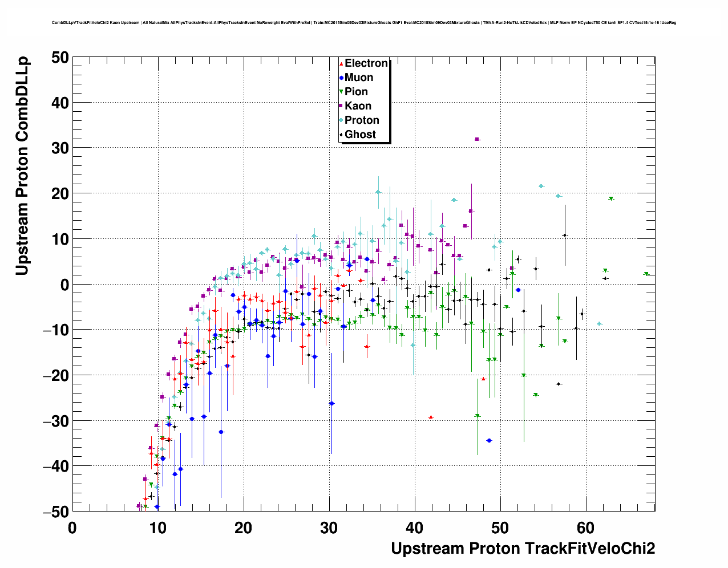
Task: Click the 40 tick label on y-axis
Action: pyautogui.click(x=60, y=103)
